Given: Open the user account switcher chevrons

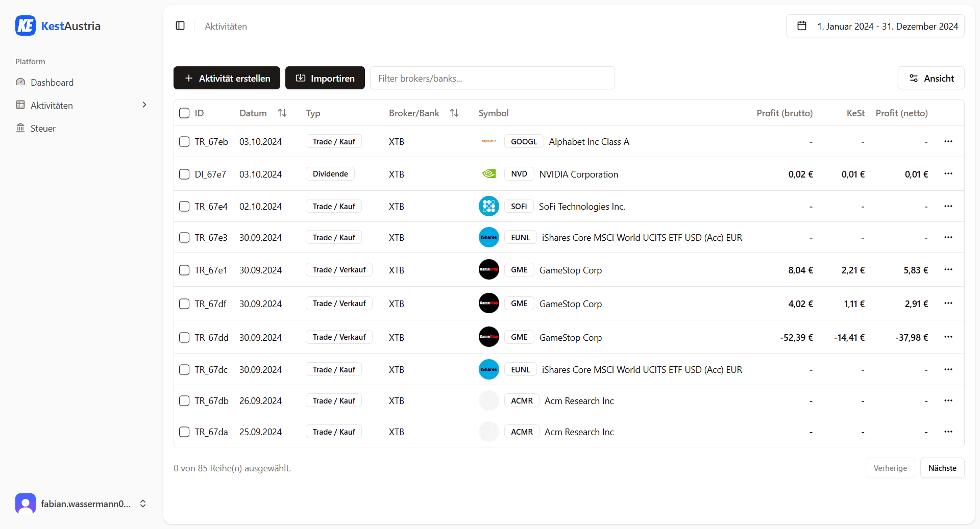Looking at the screenshot, I should pos(143,503).
